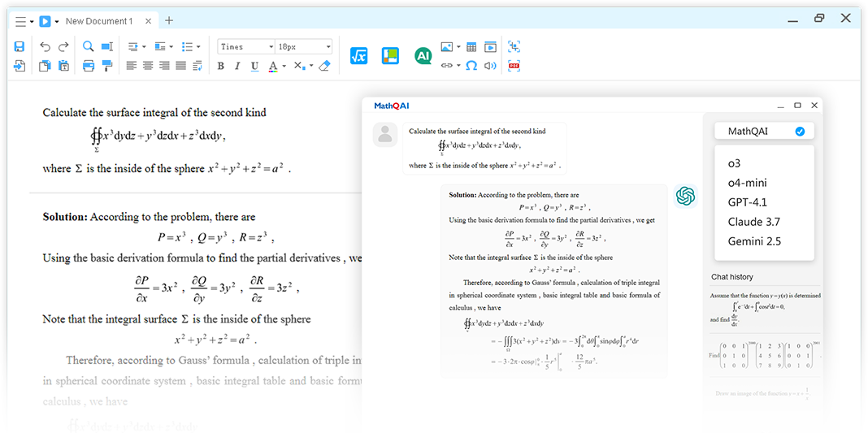Click 'Solution:' in the main document

pos(65,217)
